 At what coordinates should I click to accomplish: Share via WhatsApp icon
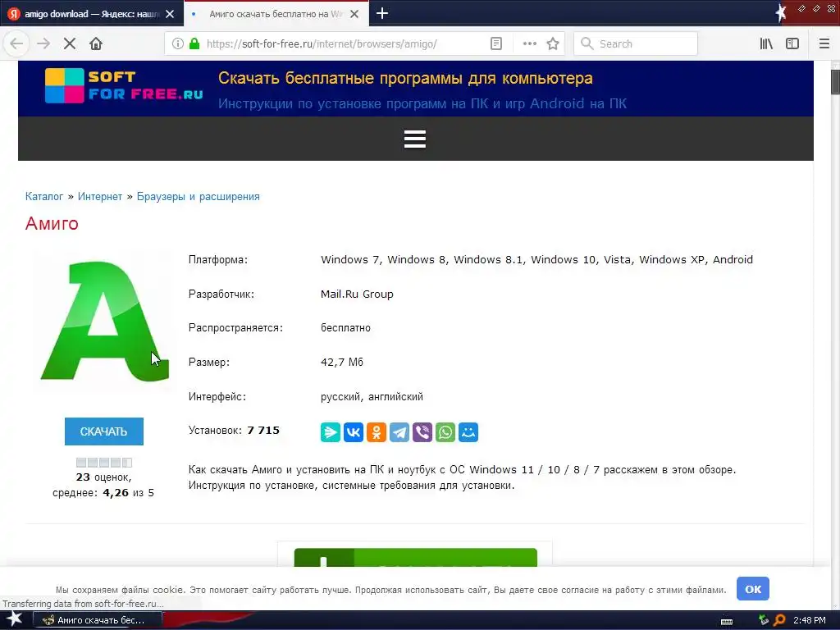point(445,432)
